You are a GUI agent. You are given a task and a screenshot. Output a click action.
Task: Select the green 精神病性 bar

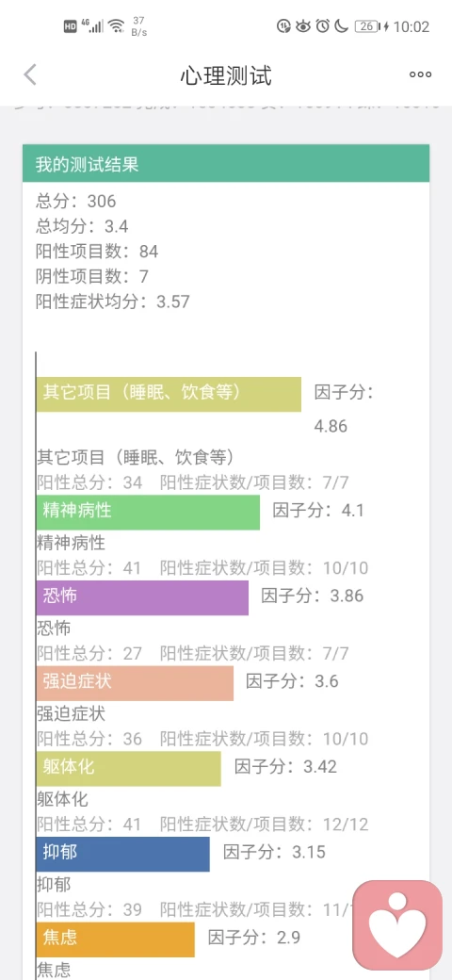[x=148, y=512]
